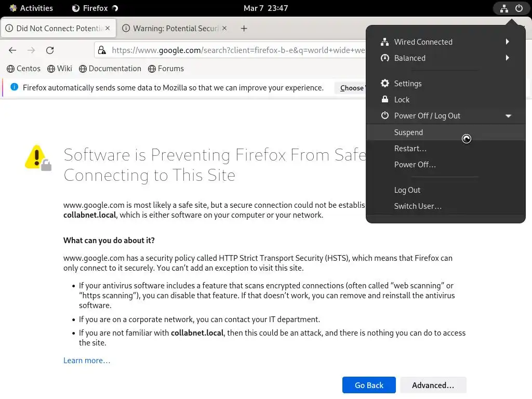Close the 'Warning: Potential Security' tab
Viewport: 532px width, 399px height.
224,28
